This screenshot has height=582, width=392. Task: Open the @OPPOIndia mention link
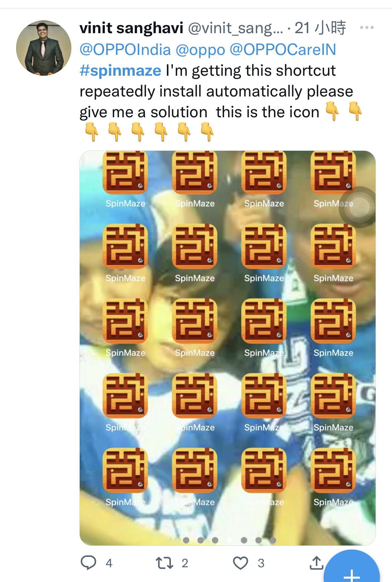click(125, 50)
